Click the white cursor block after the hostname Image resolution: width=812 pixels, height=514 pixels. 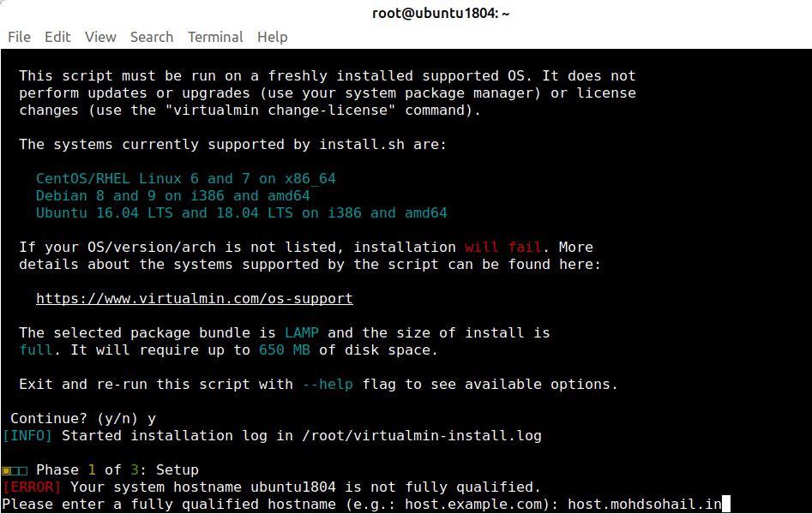tap(725, 505)
